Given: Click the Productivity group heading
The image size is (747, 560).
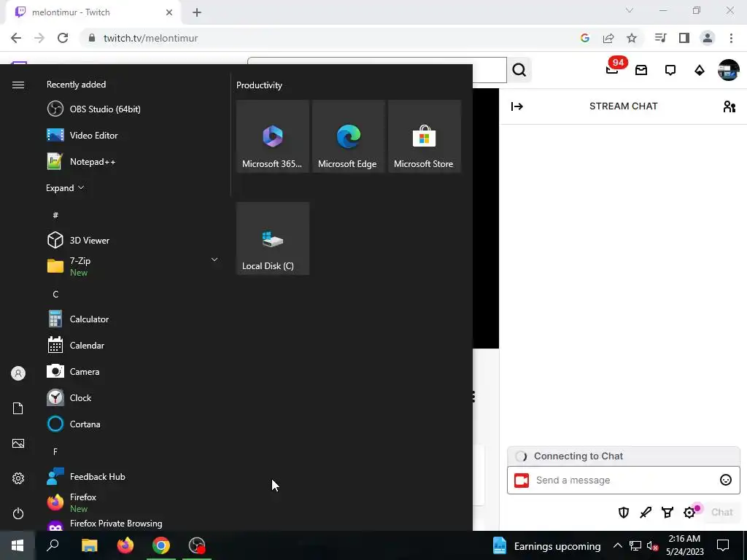Looking at the screenshot, I should coord(259,85).
